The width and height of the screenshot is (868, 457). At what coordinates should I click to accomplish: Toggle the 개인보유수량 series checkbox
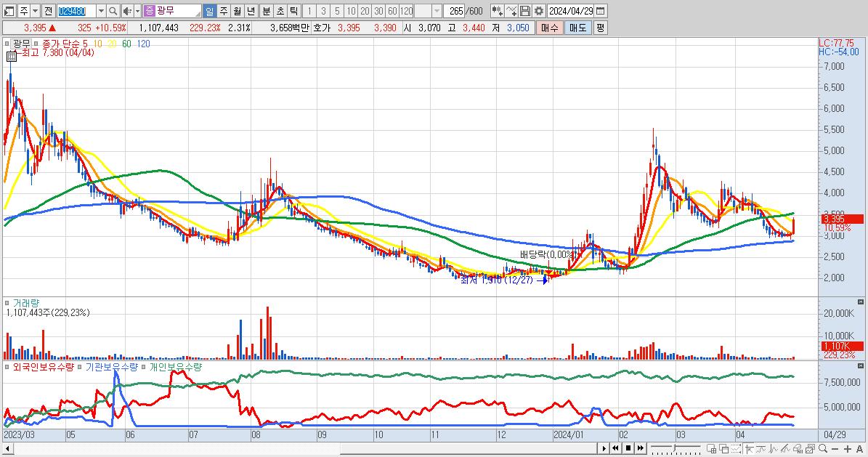point(144,367)
